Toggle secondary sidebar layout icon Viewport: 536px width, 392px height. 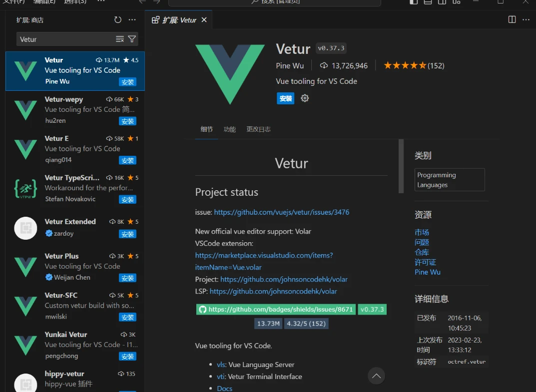[x=442, y=1]
